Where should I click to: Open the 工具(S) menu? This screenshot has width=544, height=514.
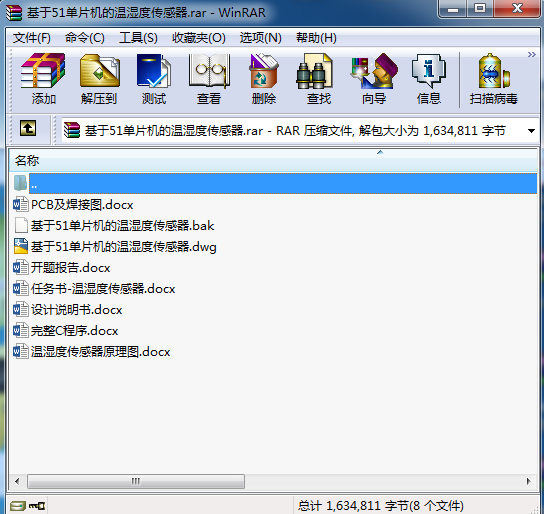click(138, 37)
